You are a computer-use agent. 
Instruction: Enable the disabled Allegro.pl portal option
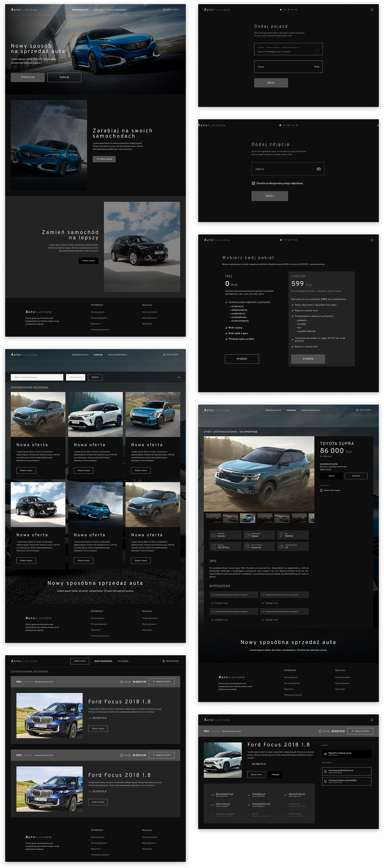(295, 805)
